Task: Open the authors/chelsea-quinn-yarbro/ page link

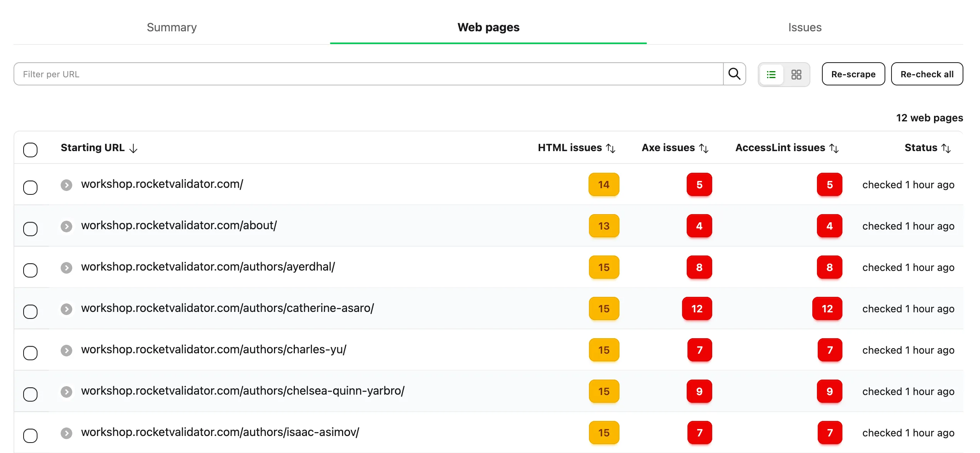Action: tap(243, 391)
